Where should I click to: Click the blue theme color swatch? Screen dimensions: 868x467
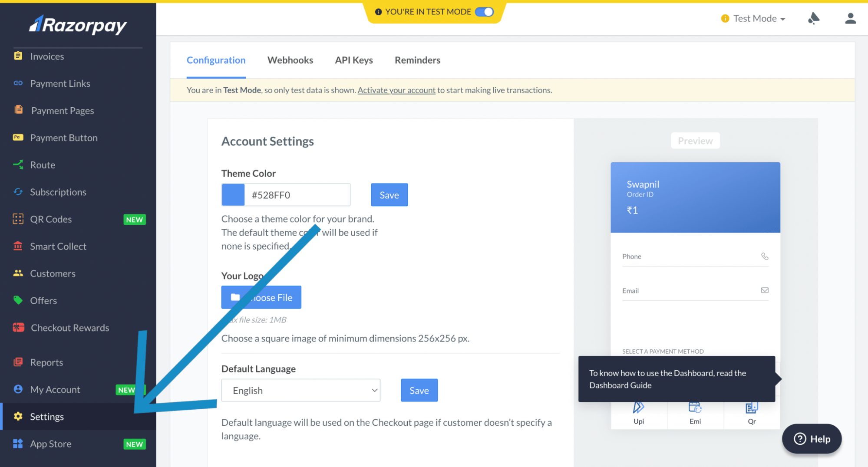(233, 195)
